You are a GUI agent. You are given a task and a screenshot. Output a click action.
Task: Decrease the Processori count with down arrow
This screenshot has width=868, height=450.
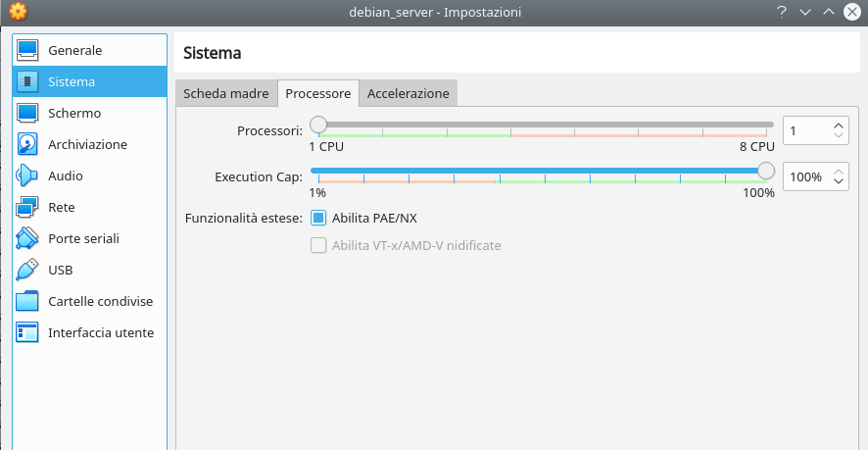click(x=839, y=135)
